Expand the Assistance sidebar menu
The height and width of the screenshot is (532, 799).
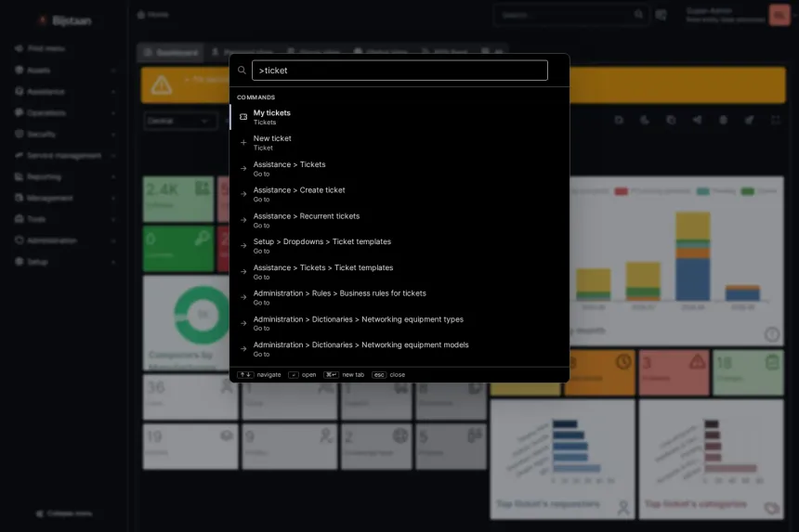pyautogui.click(x=64, y=92)
